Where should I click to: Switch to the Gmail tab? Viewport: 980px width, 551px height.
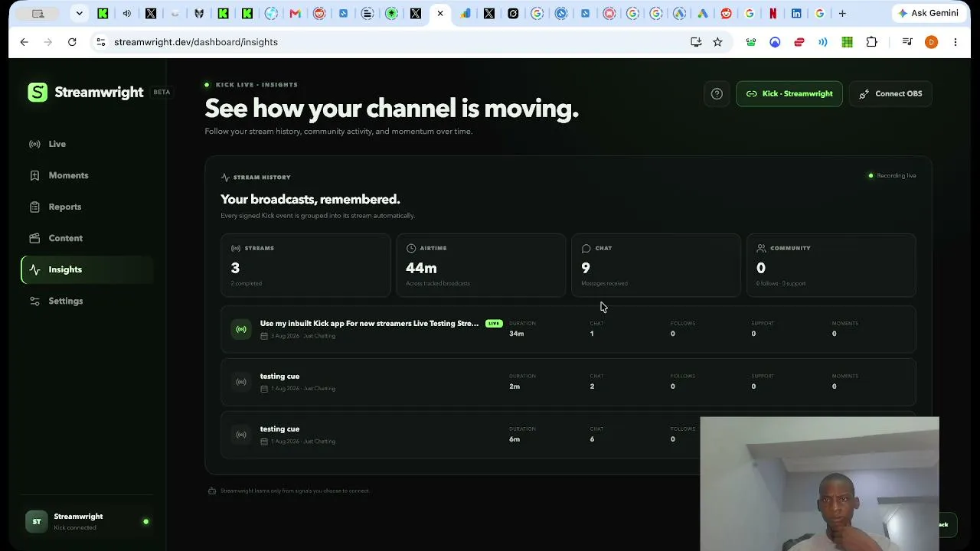pos(295,13)
